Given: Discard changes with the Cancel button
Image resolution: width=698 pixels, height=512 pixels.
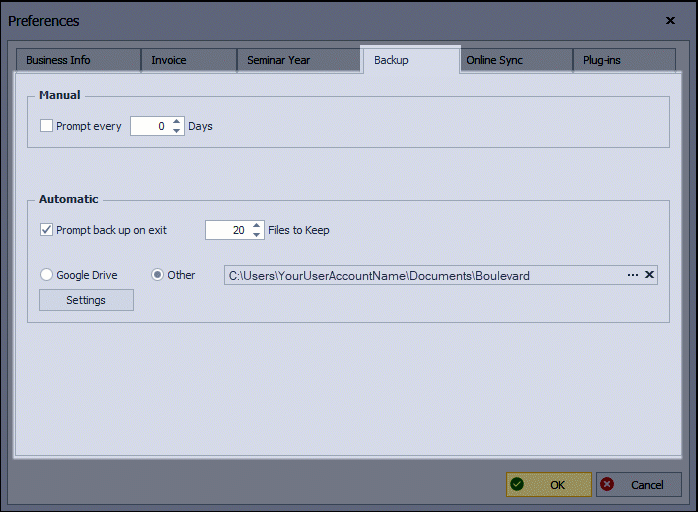Looking at the screenshot, I should click(639, 484).
